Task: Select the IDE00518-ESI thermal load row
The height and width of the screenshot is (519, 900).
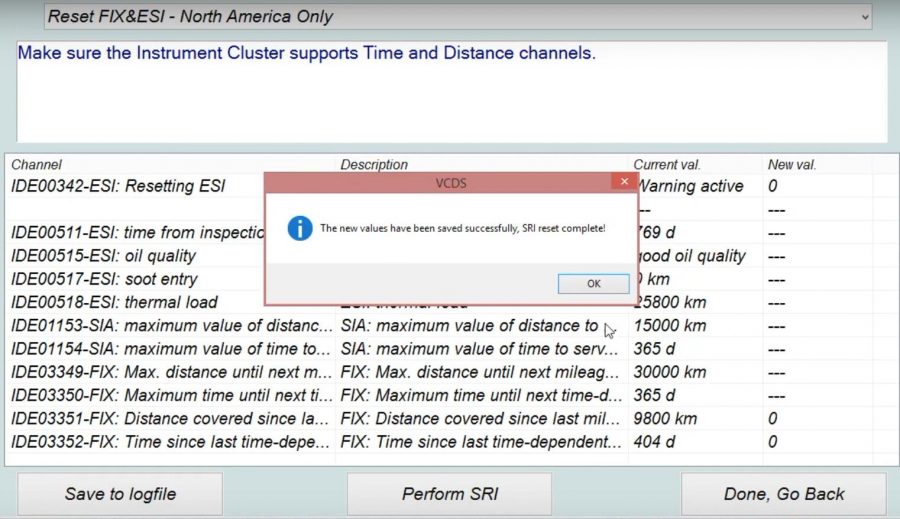Action: coord(115,302)
